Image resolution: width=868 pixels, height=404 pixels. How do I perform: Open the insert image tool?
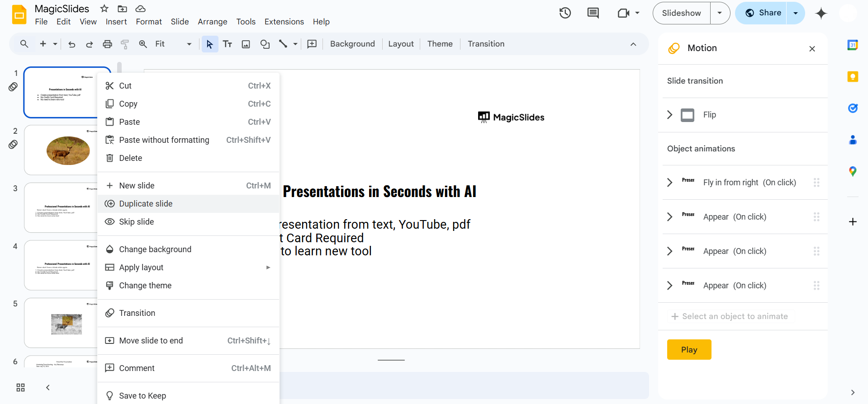(246, 44)
